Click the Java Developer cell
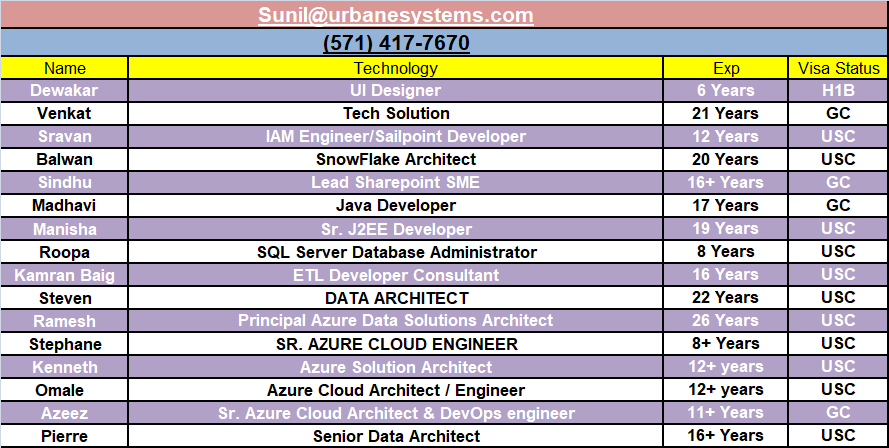 (x=396, y=205)
